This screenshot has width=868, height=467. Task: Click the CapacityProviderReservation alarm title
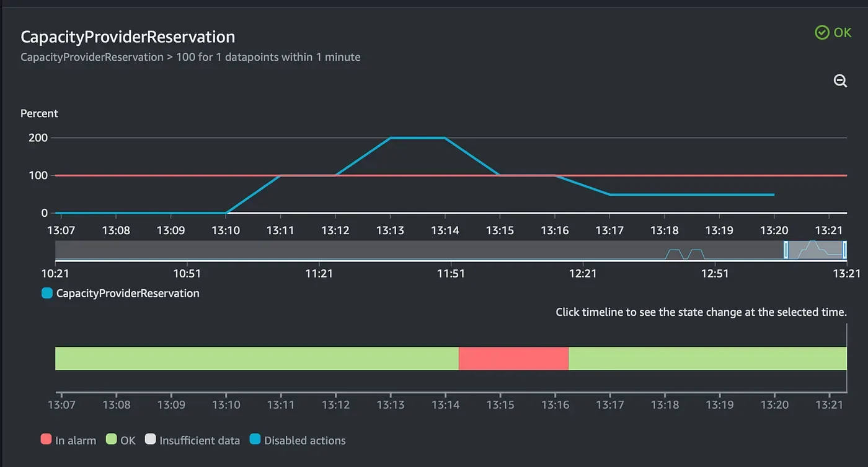pyautogui.click(x=128, y=37)
